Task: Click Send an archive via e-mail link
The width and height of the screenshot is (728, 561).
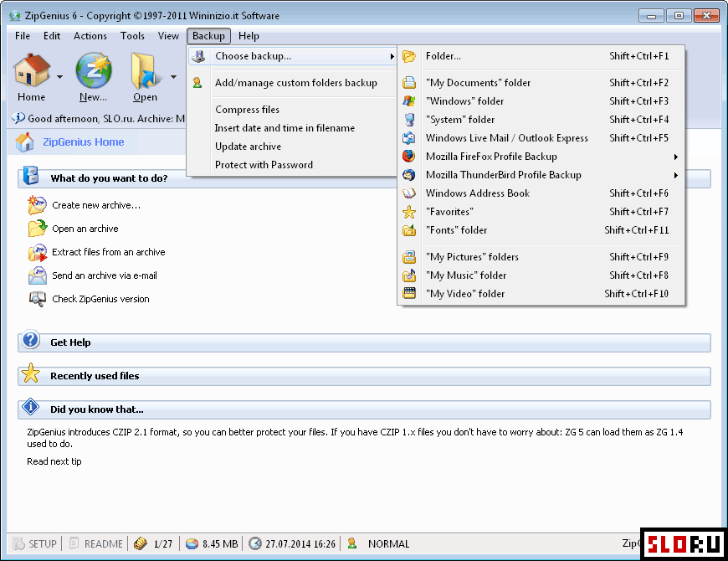Action: pos(105,275)
